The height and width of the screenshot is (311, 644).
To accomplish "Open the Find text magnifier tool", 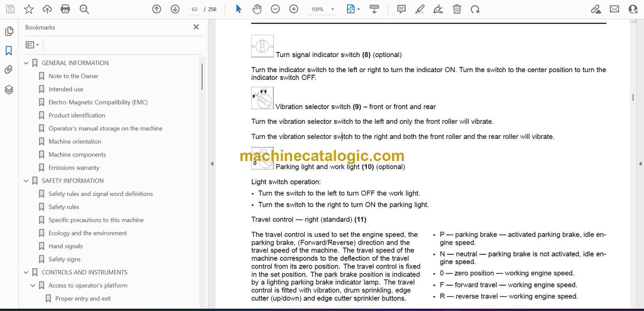I will [x=84, y=9].
